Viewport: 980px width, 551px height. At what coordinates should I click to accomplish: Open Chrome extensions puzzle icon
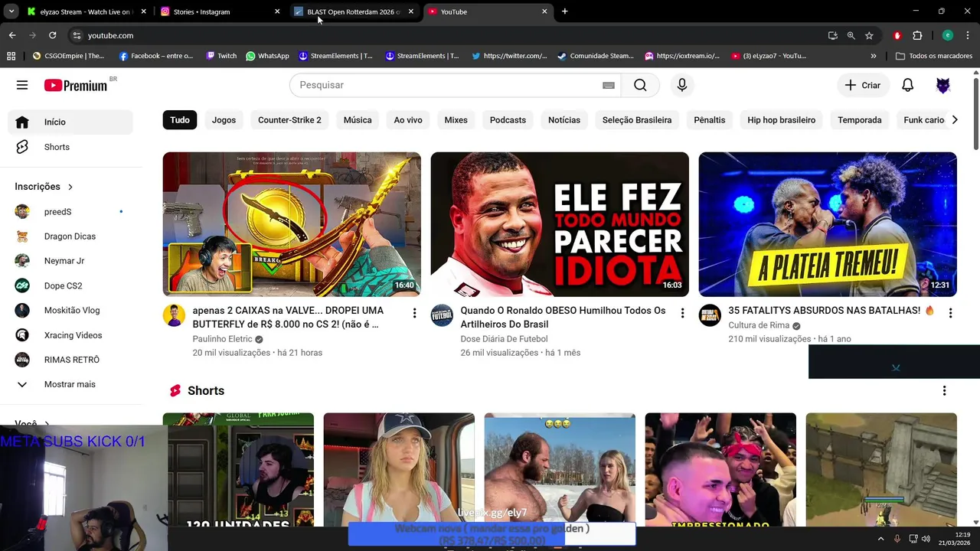[917, 35]
